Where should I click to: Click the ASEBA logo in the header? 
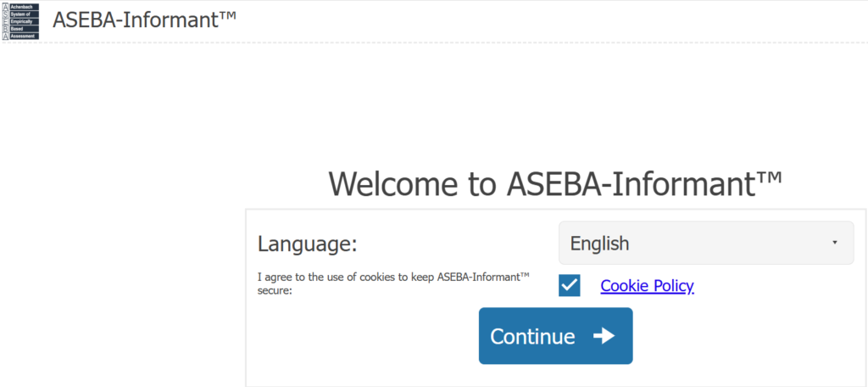pyautogui.click(x=20, y=21)
